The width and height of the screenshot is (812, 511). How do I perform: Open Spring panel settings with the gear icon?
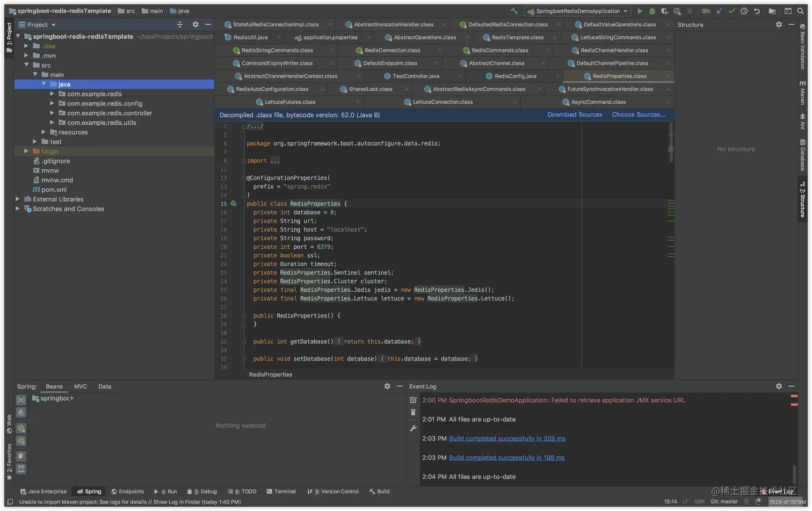point(387,386)
